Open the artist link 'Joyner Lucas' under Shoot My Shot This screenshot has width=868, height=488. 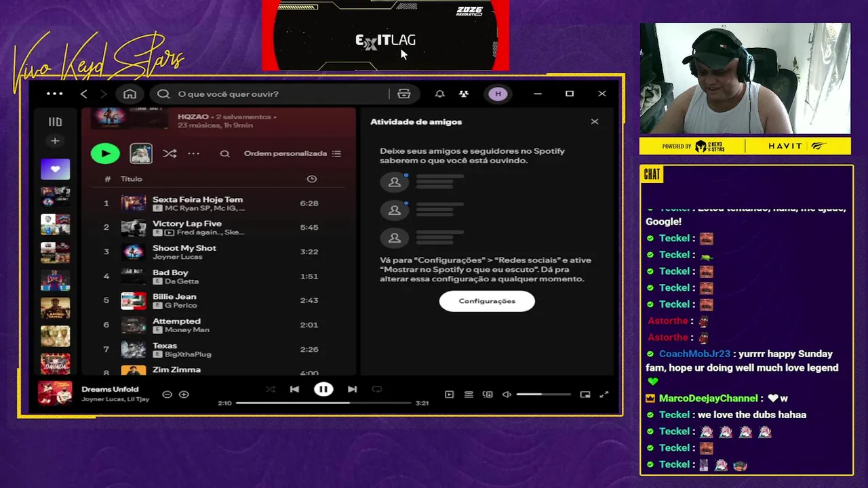178,257
